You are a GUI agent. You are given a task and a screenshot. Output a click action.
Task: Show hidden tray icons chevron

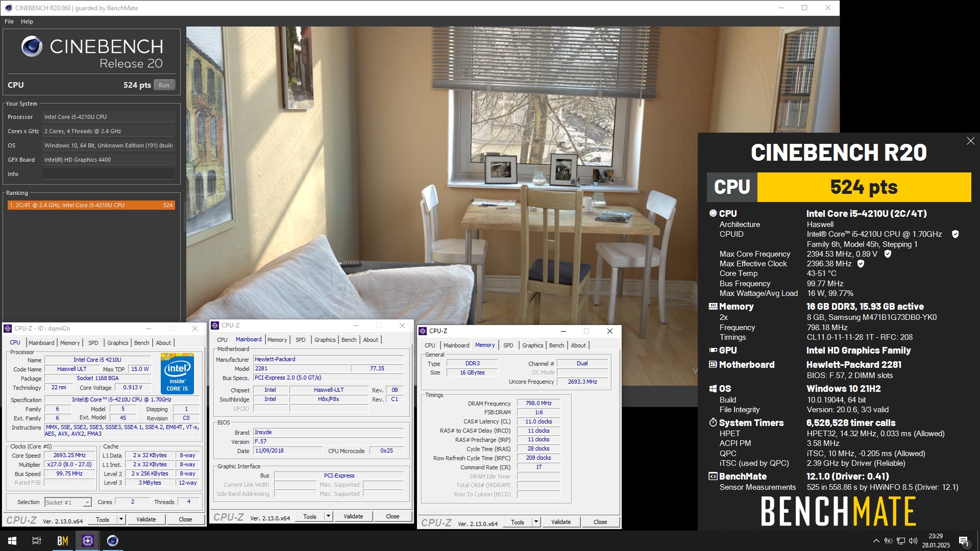coord(876,541)
